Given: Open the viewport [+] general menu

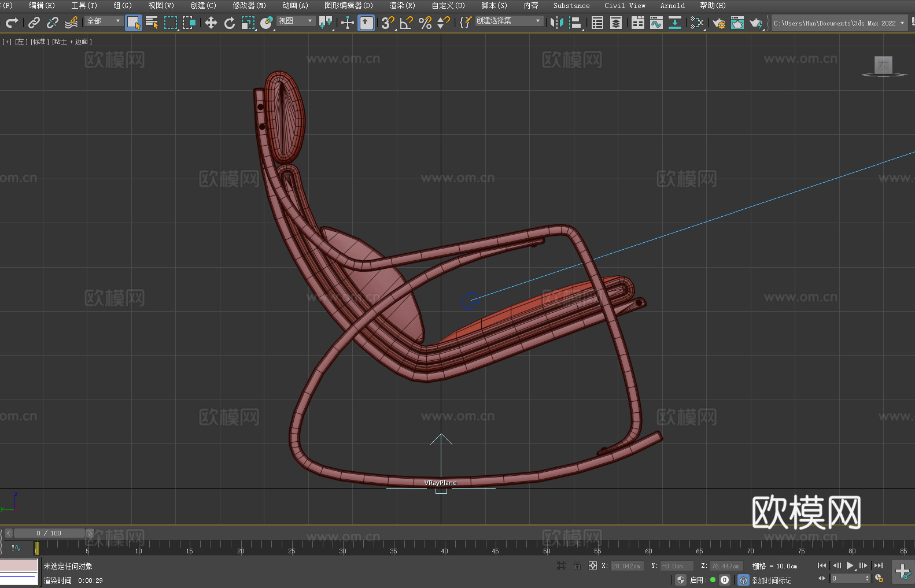Looking at the screenshot, I should click(7, 42).
